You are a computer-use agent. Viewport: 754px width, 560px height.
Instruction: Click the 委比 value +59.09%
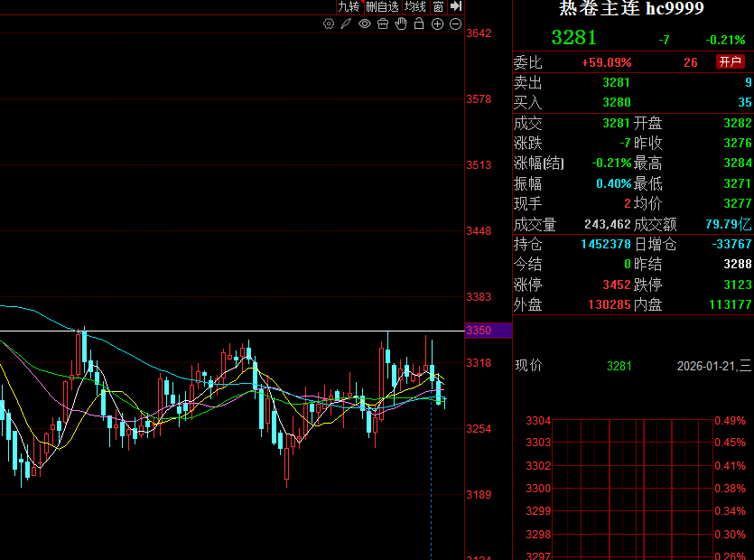pos(607,62)
